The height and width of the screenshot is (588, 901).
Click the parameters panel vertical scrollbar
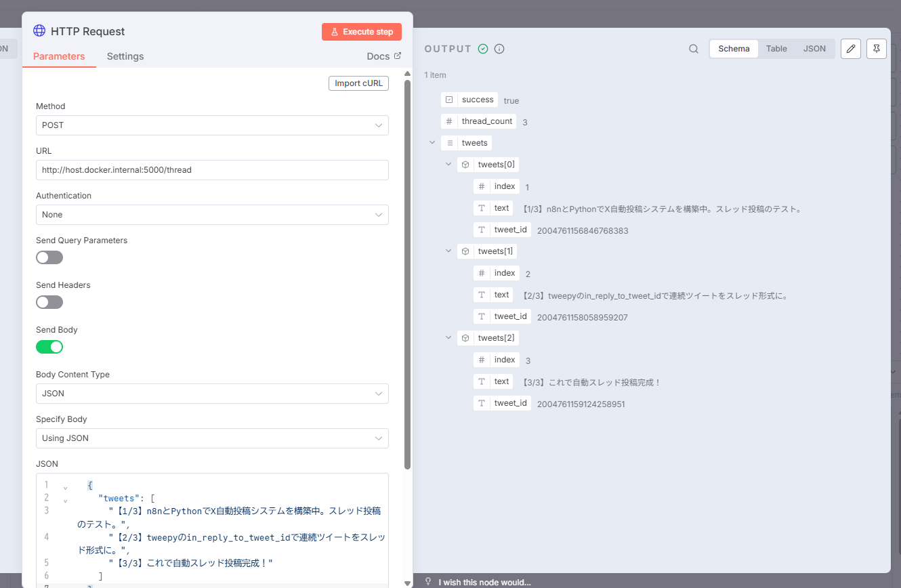[407, 271]
